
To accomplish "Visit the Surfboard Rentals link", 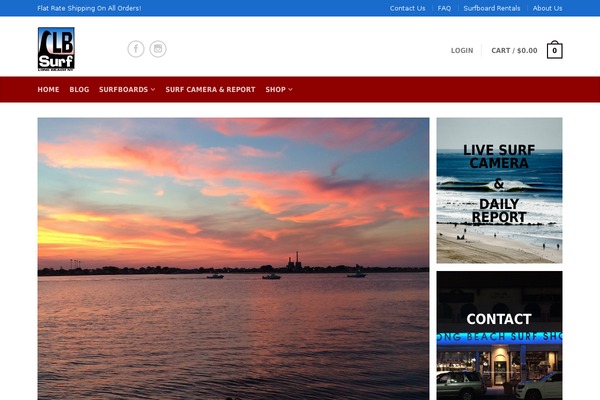I will pos(492,8).
